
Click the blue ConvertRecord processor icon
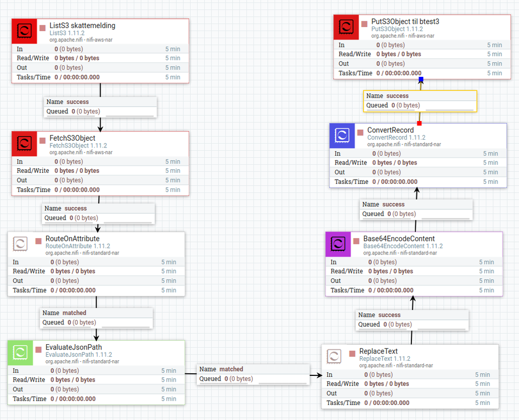point(342,136)
